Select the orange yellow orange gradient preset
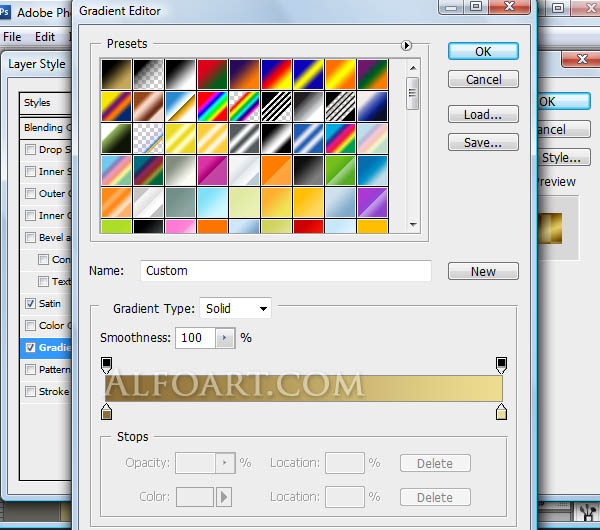Viewport: 600px width, 530px height. (341, 74)
